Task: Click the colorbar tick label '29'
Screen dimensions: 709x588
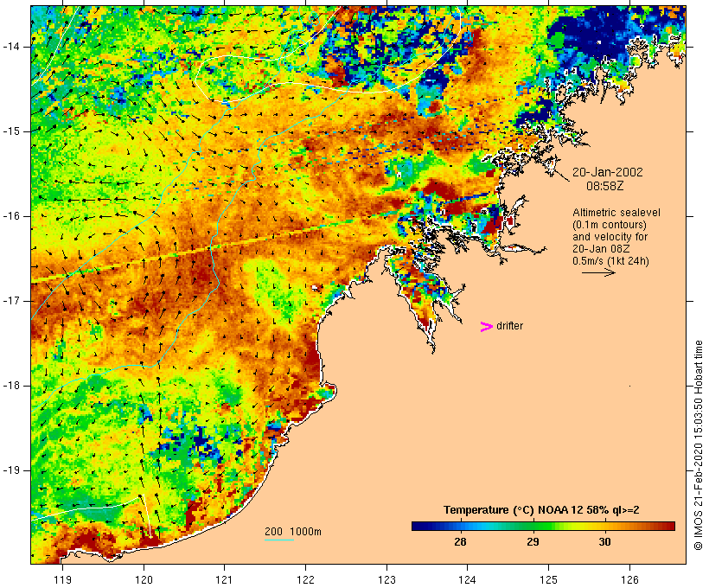Action: point(533,542)
